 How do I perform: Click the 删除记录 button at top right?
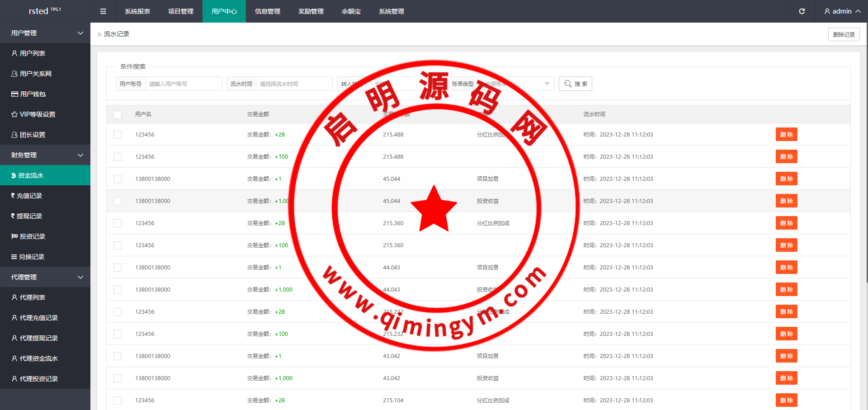[x=844, y=34]
